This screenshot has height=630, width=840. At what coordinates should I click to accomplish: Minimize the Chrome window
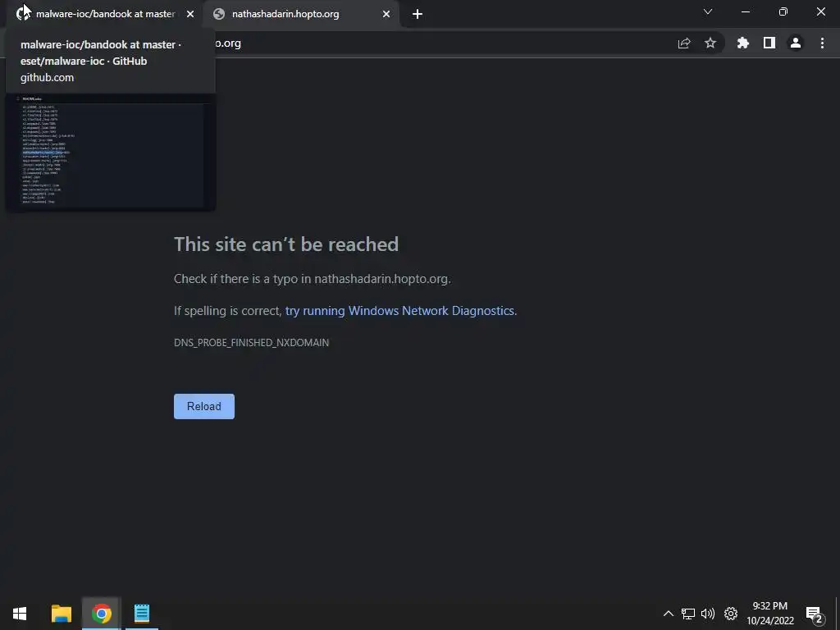[x=746, y=11]
